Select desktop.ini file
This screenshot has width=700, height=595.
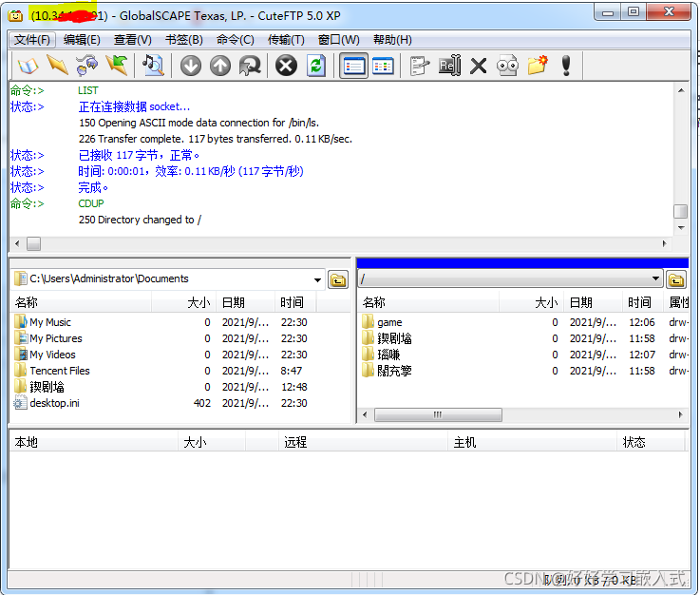pyautogui.click(x=54, y=403)
